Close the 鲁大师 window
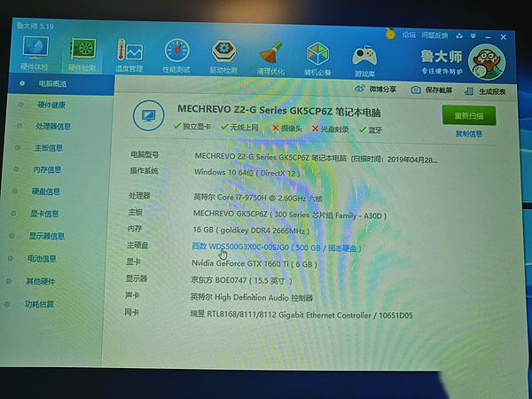Screen dimensions: 532x399 [504, 37]
